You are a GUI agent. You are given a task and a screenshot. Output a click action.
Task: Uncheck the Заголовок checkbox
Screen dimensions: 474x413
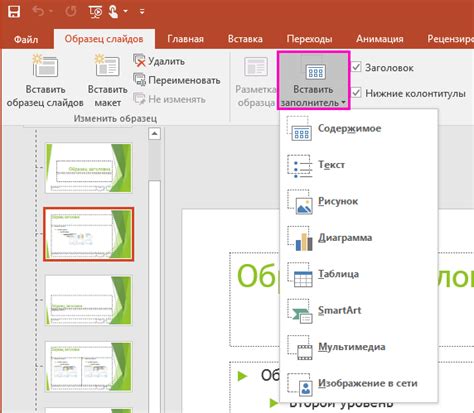point(356,67)
